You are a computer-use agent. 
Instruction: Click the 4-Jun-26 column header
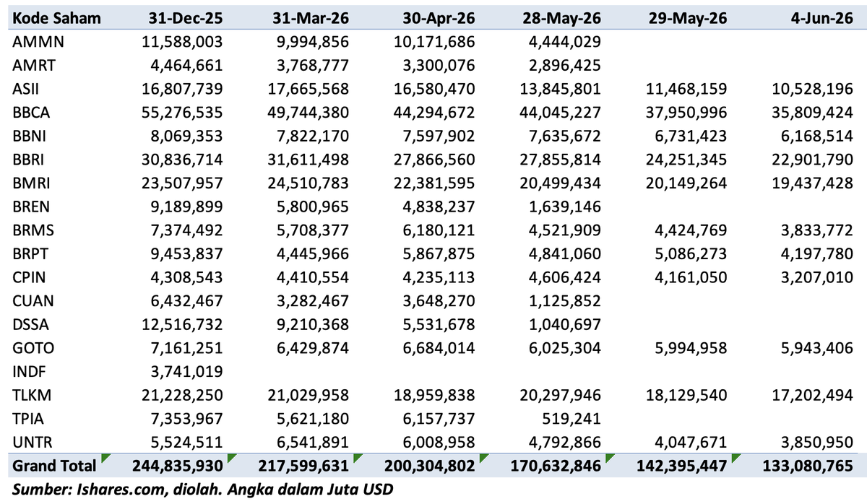tap(821, 18)
